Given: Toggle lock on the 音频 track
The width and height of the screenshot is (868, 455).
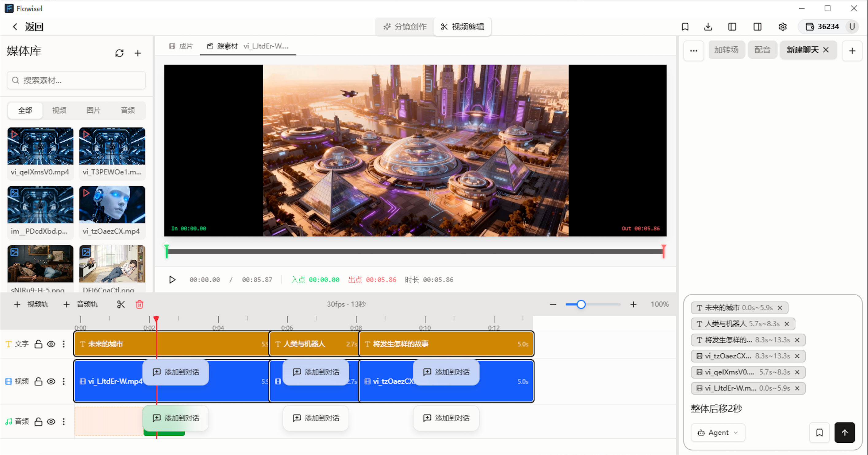Looking at the screenshot, I should click(38, 422).
